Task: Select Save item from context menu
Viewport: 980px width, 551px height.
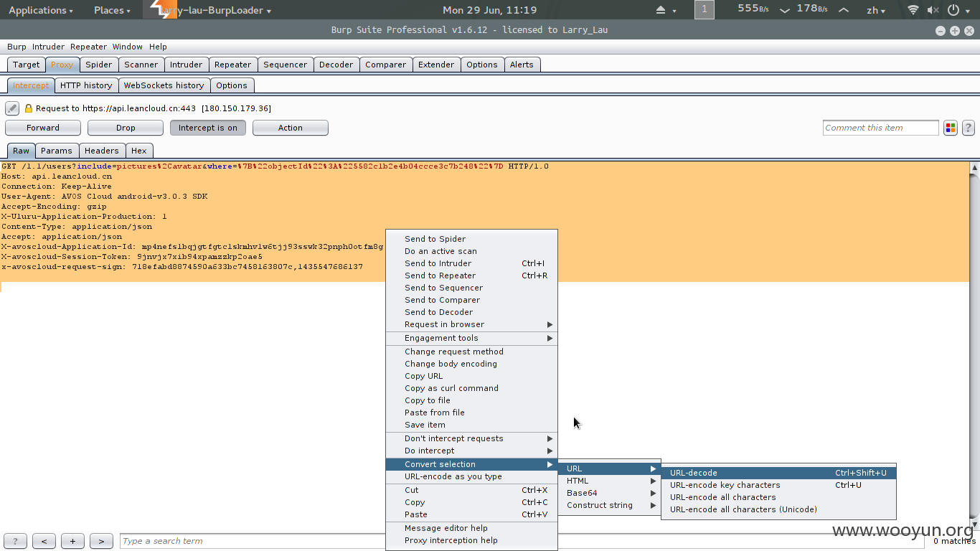Action: (x=471, y=425)
